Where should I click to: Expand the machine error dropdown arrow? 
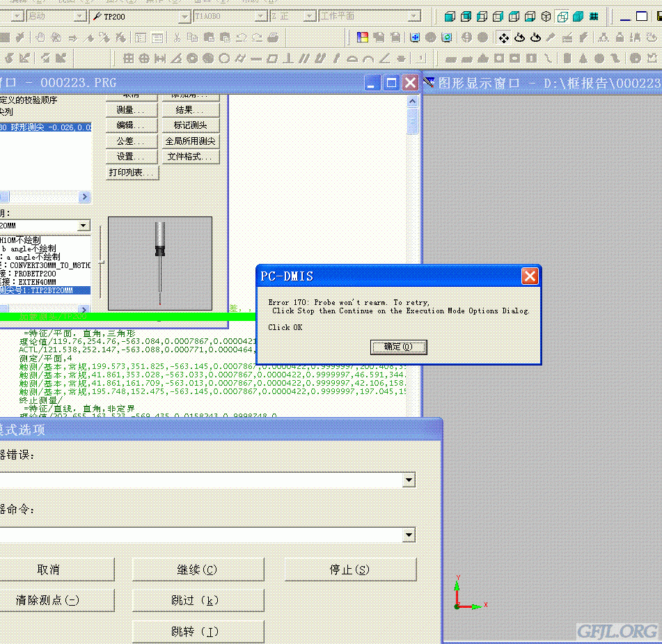click(408, 480)
